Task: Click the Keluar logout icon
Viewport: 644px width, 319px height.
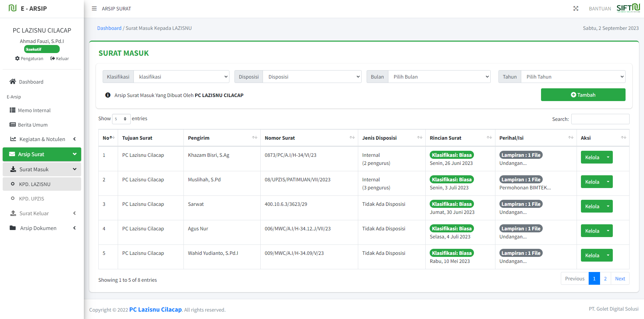Action: [53, 58]
